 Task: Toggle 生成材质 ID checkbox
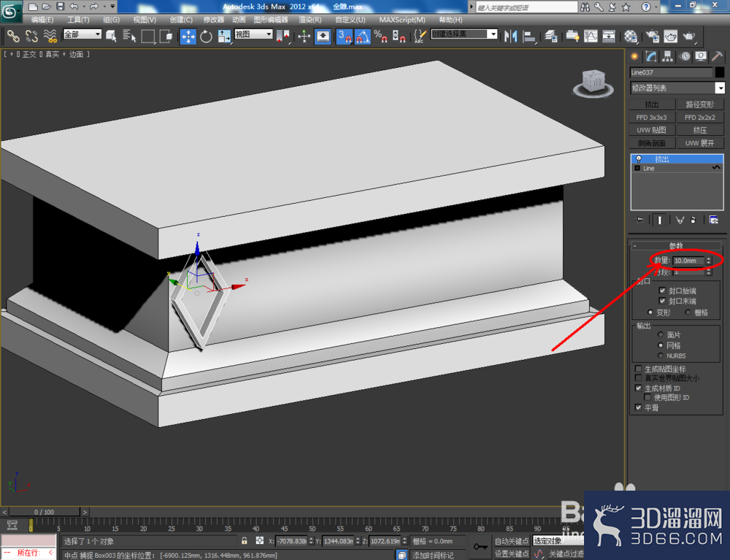point(638,388)
